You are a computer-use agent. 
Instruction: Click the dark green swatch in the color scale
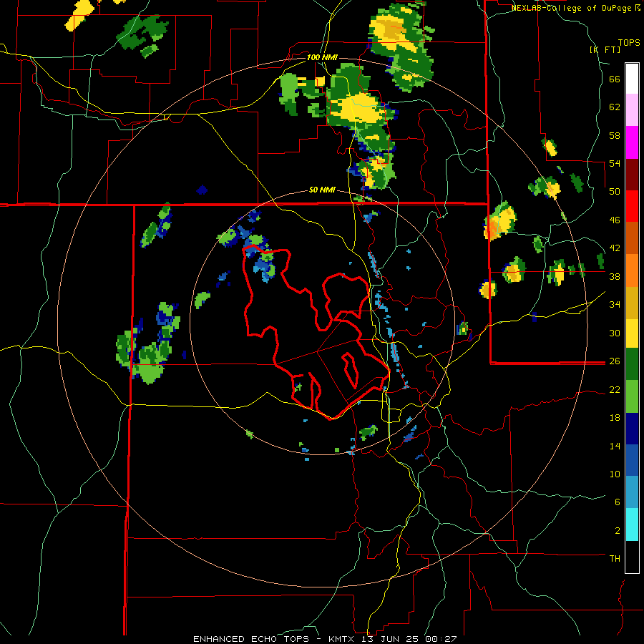coord(632,364)
